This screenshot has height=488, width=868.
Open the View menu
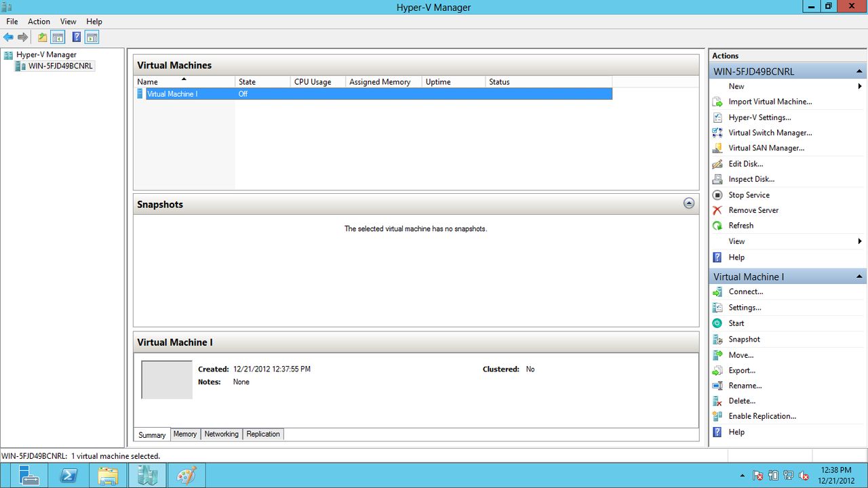pyautogui.click(x=68, y=22)
